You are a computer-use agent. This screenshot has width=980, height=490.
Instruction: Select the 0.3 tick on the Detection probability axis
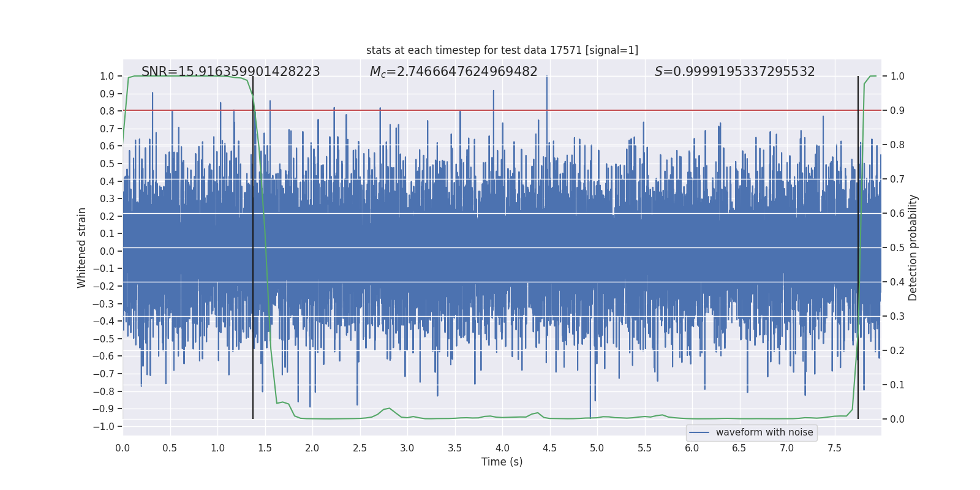(x=897, y=316)
